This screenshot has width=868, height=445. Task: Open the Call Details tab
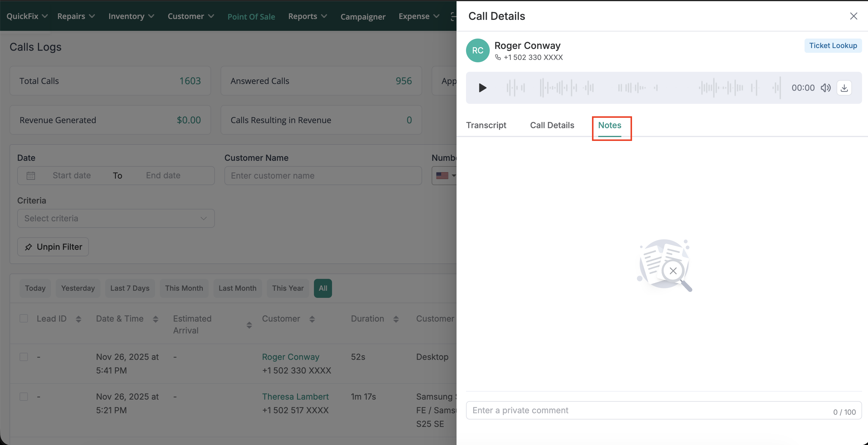coord(552,125)
